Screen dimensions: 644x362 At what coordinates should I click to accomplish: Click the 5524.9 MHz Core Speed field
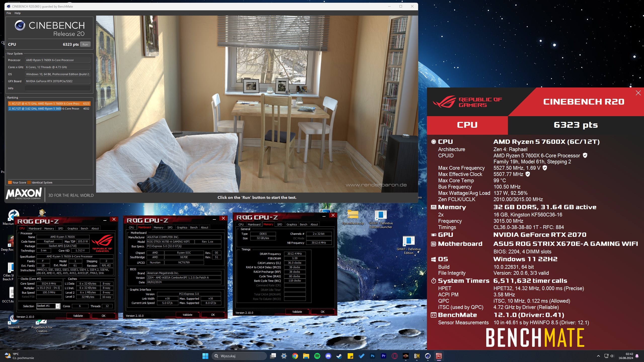click(x=49, y=284)
